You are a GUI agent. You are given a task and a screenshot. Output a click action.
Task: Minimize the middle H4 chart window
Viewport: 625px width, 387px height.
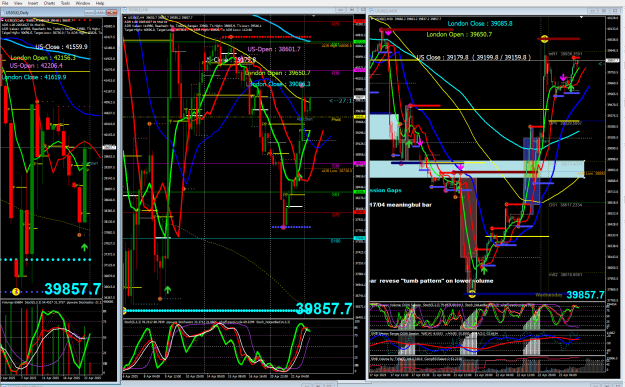341,10
